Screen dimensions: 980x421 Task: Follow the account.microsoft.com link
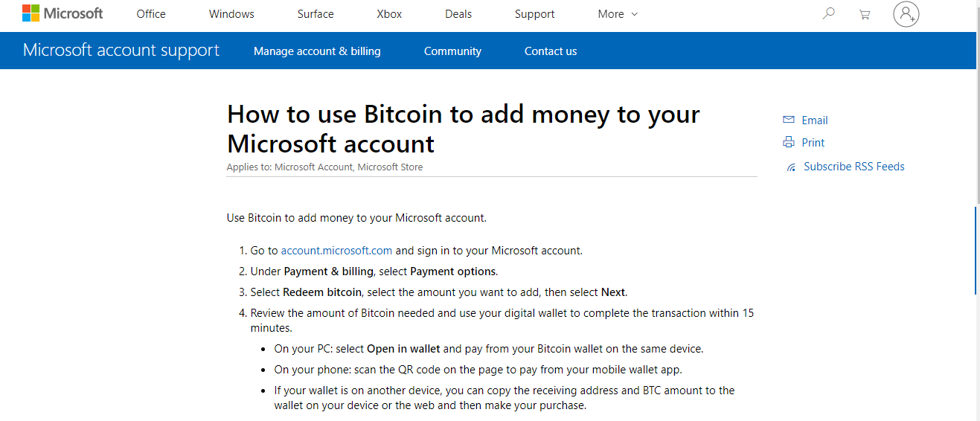336,251
